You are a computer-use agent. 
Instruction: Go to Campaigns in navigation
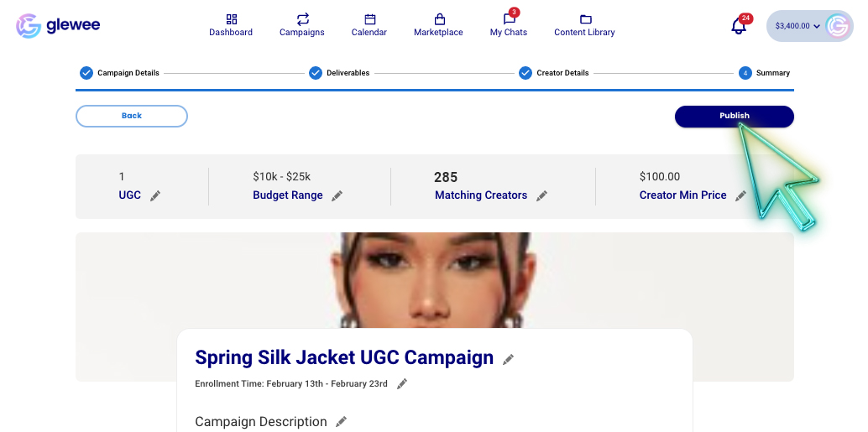click(x=302, y=25)
